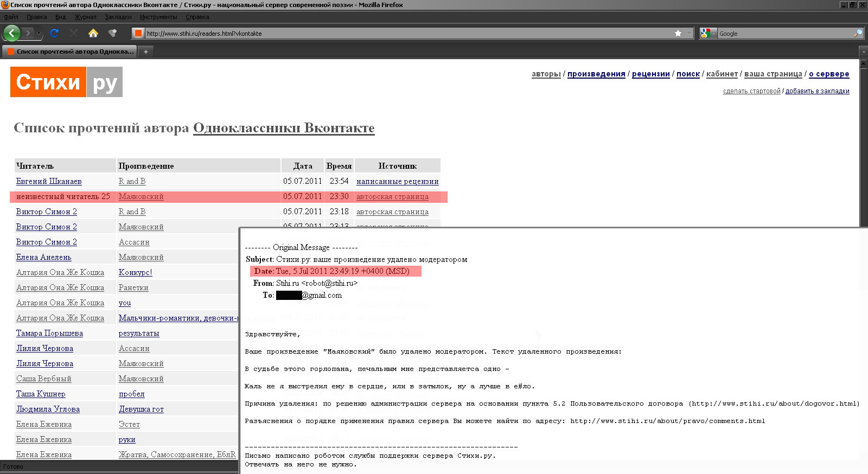Go to the Home page icon

(93, 33)
